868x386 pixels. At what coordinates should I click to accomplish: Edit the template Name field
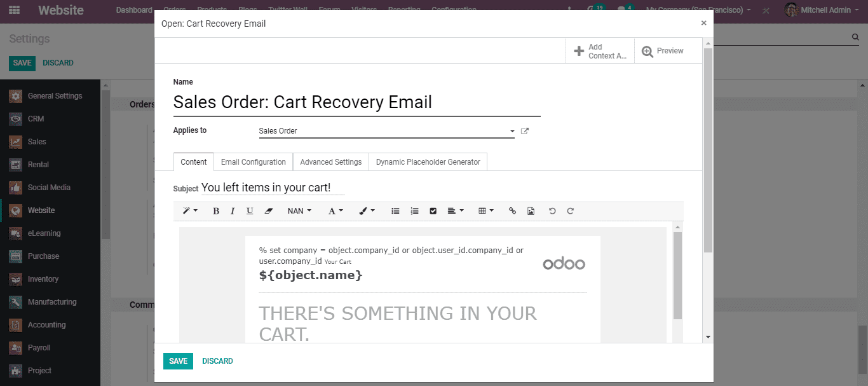pyautogui.click(x=356, y=102)
